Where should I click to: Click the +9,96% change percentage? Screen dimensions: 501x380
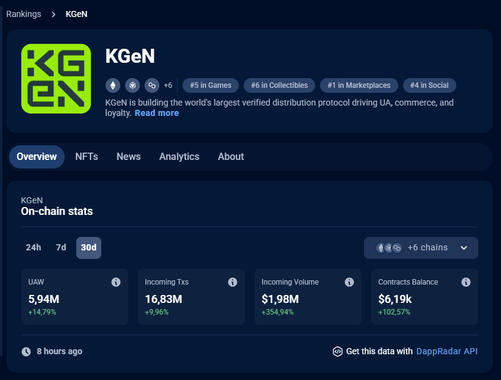click(x=157, y=312)
